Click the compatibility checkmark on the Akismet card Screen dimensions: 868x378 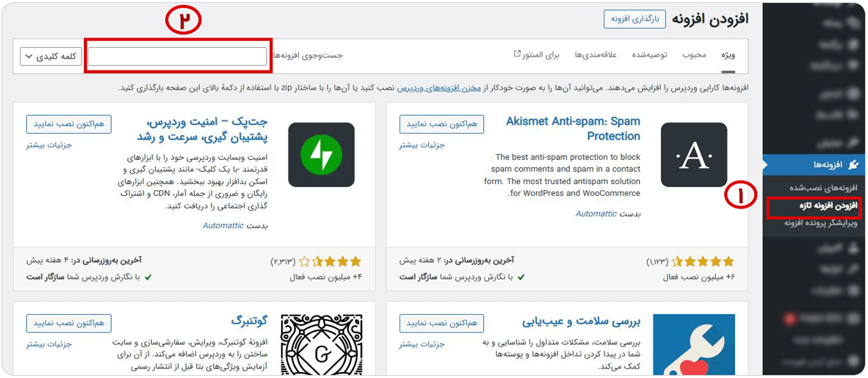(520, 277)
